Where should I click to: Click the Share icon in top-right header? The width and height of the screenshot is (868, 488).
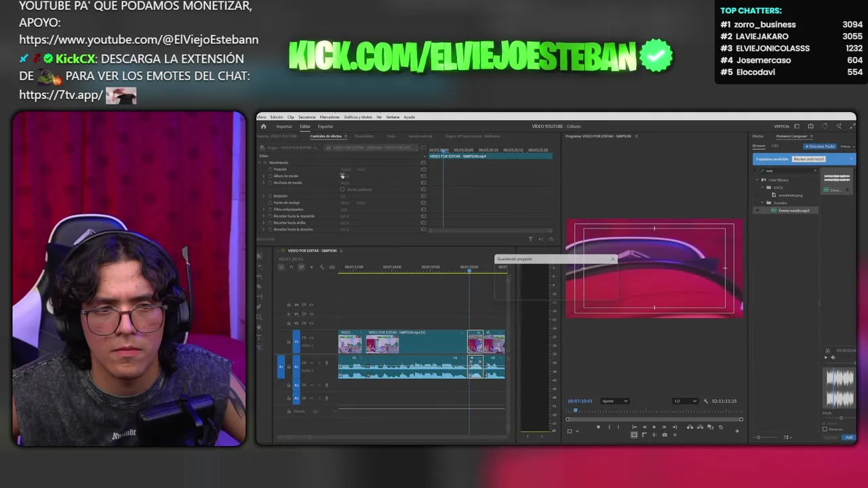point(810,126)
